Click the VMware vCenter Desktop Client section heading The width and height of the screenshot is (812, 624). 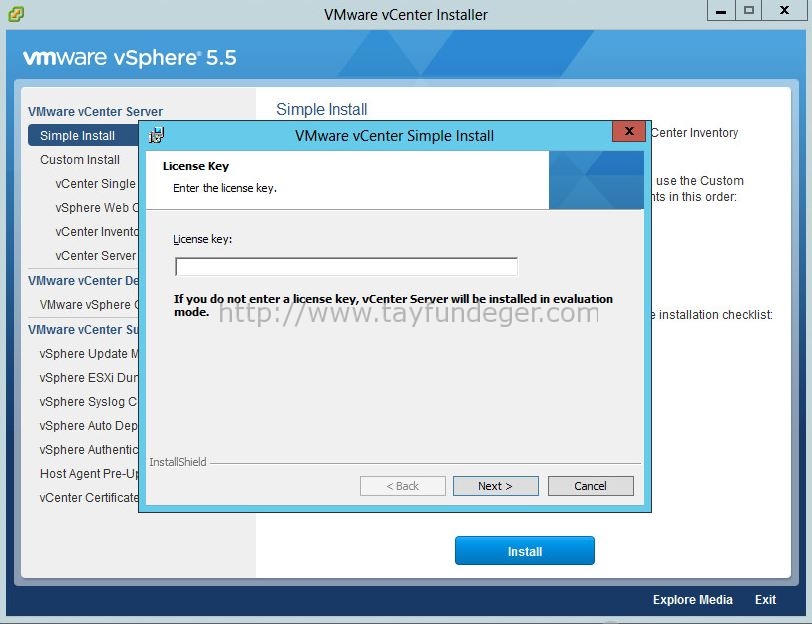point(83,281)
